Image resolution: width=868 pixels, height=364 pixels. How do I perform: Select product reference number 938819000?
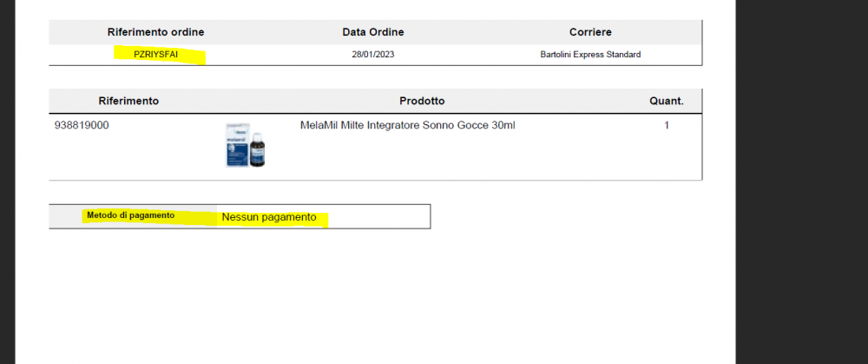click(x=82, y=125)
